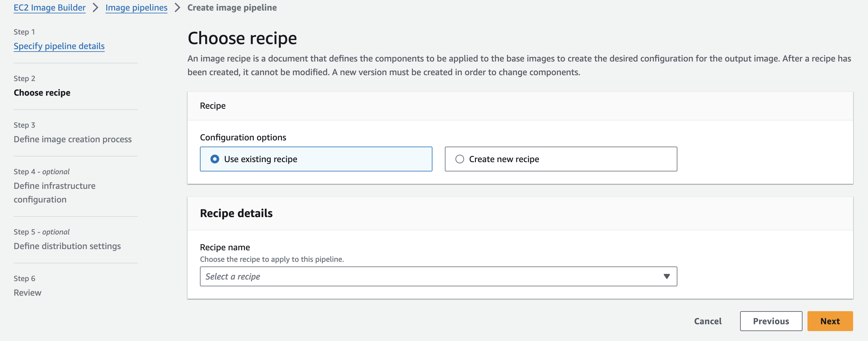
Task: Select the Use existing recipe radio button
Action: [x=215, y=159]
